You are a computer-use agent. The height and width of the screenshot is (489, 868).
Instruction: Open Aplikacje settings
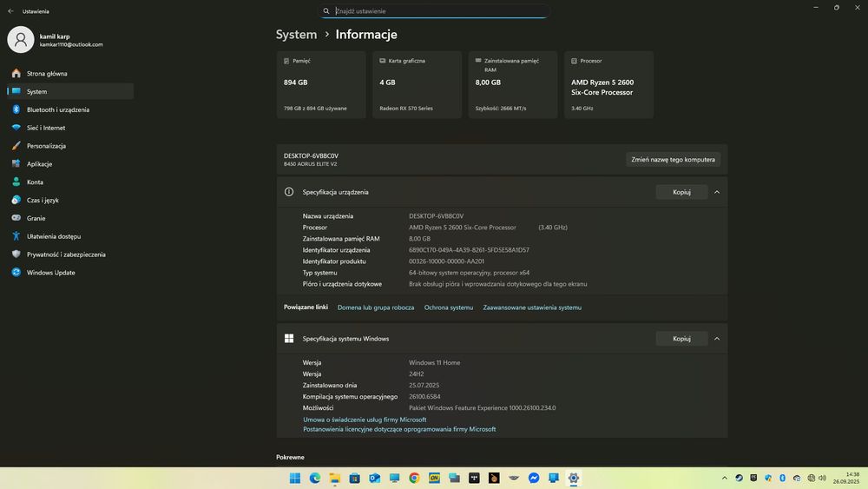coord(70,164)
